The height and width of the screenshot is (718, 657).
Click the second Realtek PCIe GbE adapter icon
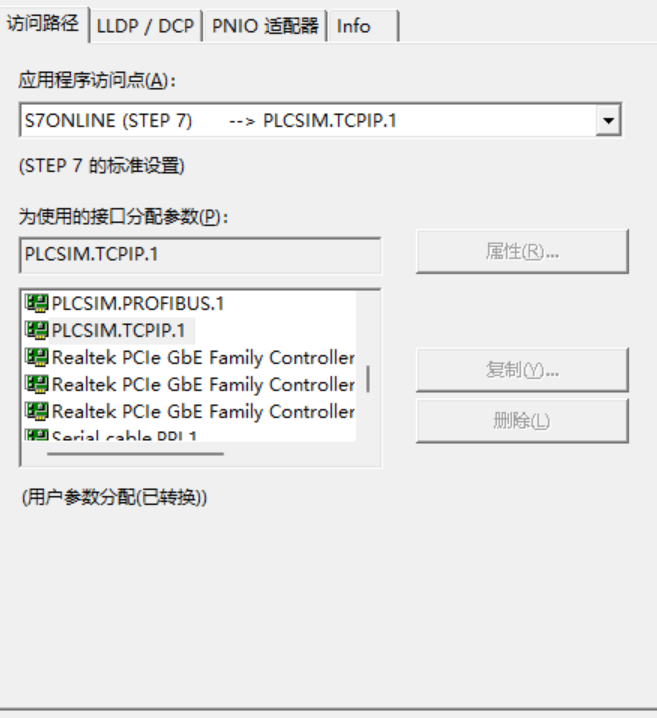[x=37, y=384]
